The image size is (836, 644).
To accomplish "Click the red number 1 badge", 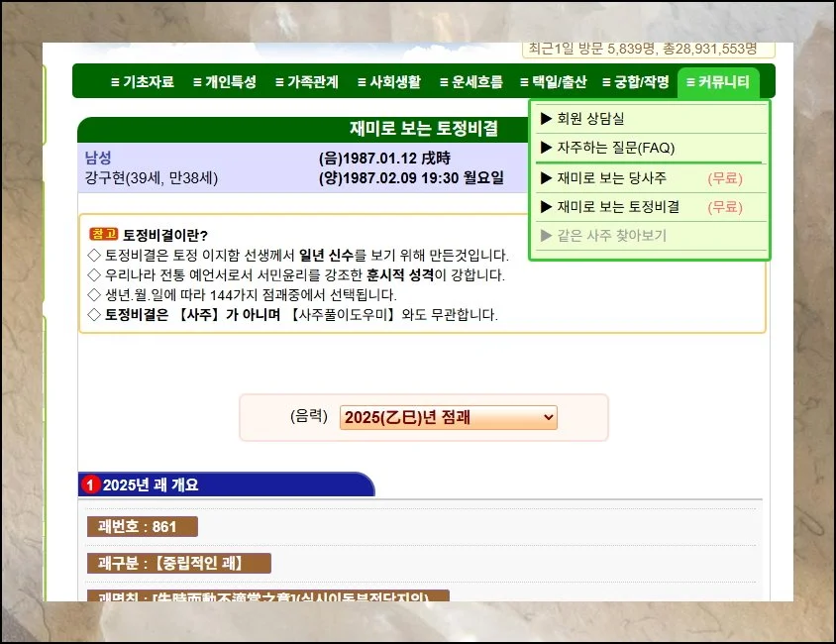I will click(x=91, y=485).
